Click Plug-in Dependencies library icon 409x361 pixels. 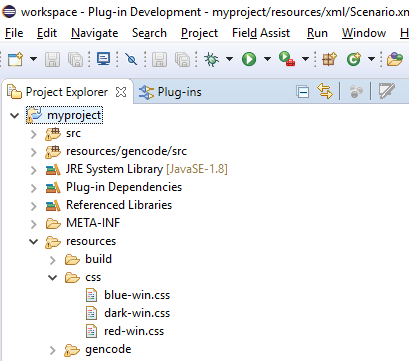tap(53, 188)
